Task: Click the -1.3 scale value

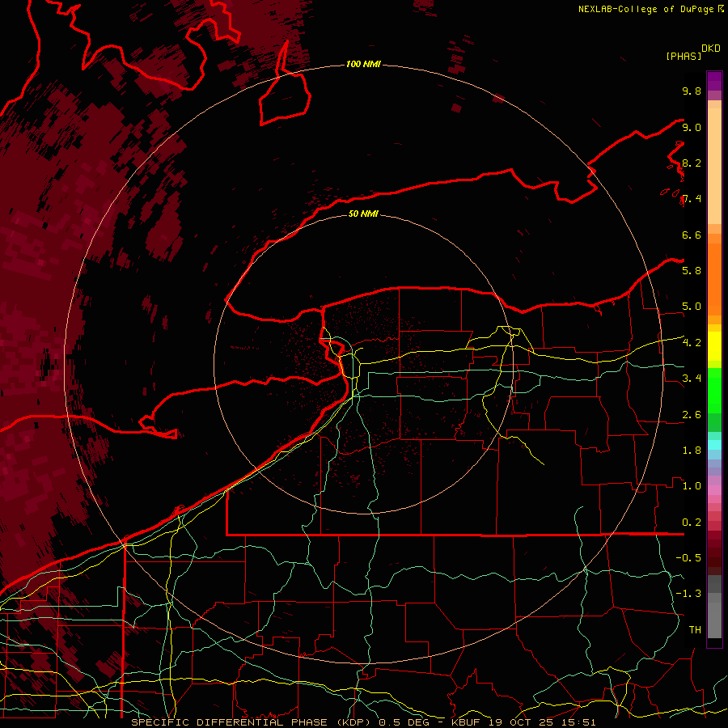Action: point(688,594)
